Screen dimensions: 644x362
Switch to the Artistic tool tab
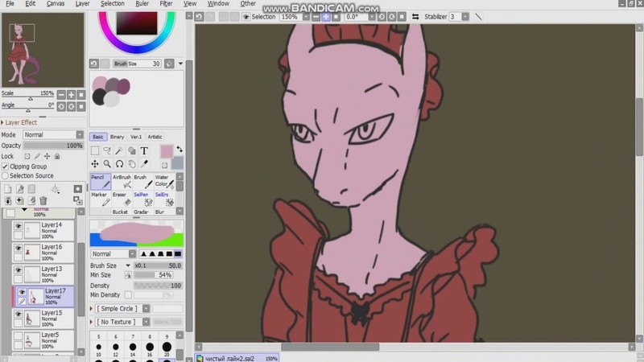155,137
